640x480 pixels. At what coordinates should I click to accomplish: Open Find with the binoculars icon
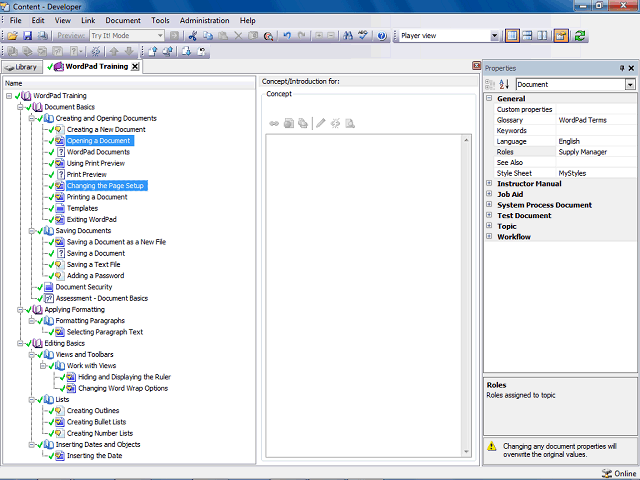(348, 36)
